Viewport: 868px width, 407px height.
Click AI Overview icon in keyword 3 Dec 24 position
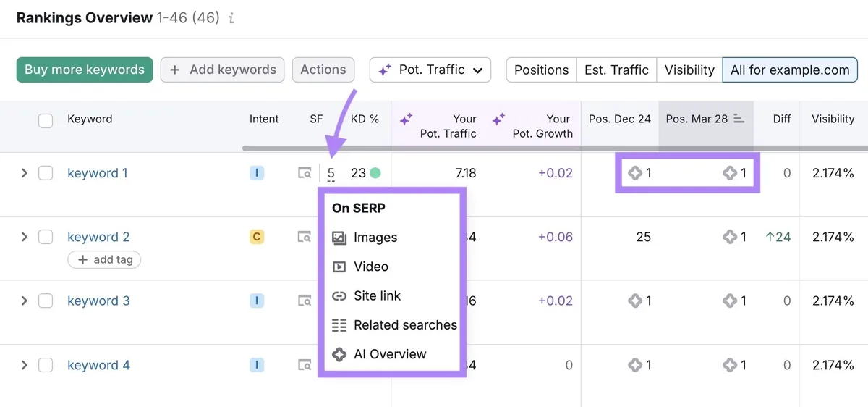[635, 301]
